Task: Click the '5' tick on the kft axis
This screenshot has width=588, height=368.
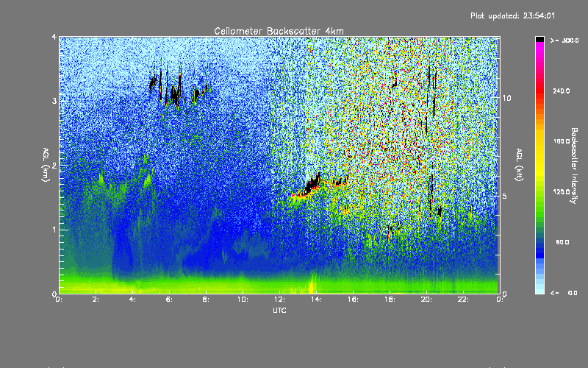Action: click(x=505, y=196)
